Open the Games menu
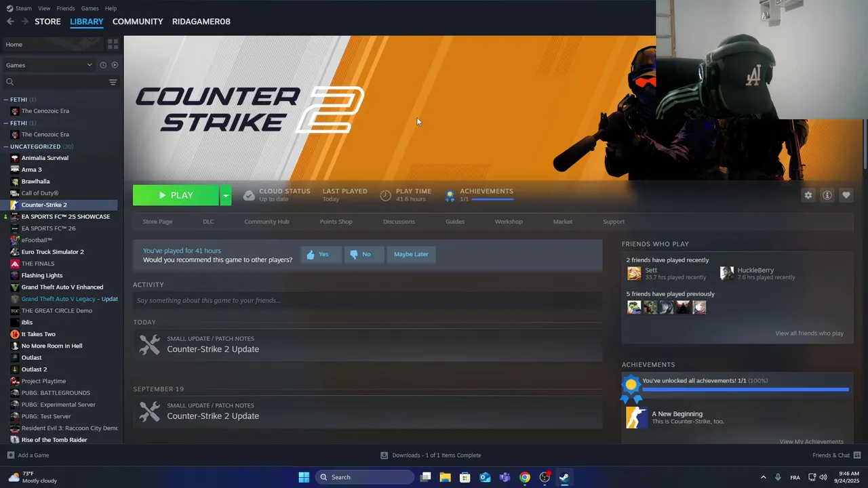 90,8
